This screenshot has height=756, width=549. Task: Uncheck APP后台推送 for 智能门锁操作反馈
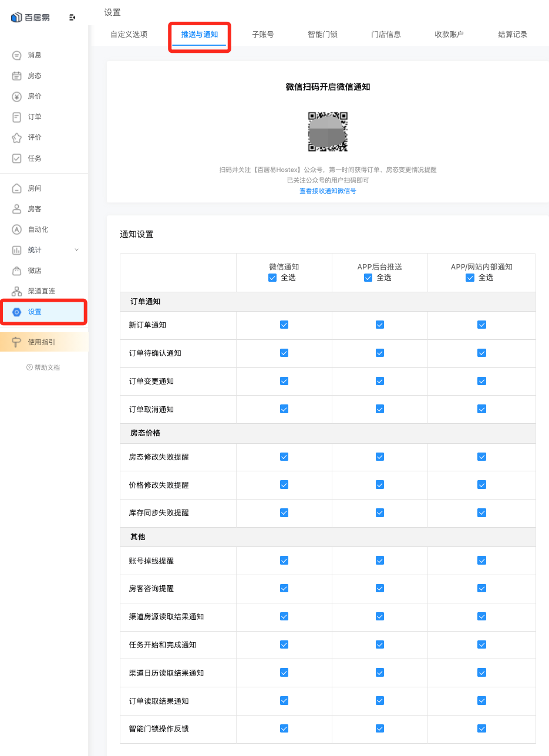(x=380, y=728)
